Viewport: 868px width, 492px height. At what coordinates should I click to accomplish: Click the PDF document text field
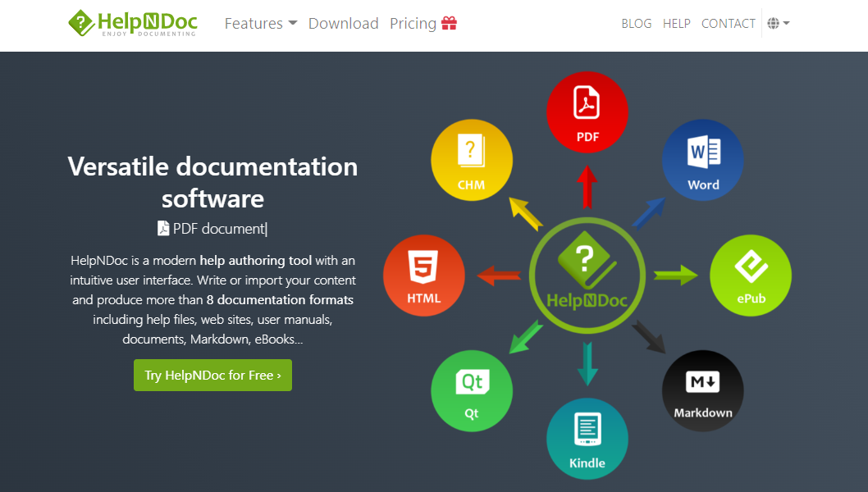[219, 228]
